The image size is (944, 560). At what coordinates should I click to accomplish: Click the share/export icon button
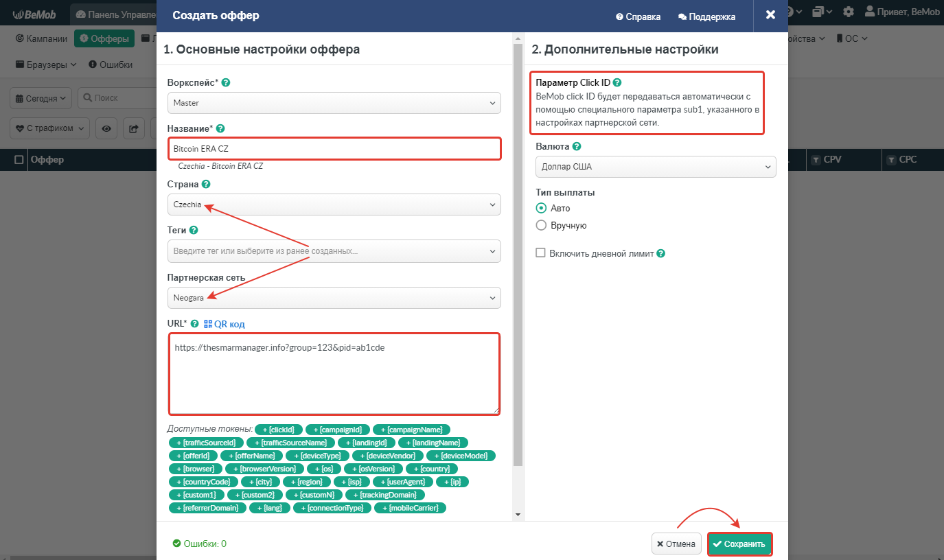pyautogui.click(x=133, y=128)
